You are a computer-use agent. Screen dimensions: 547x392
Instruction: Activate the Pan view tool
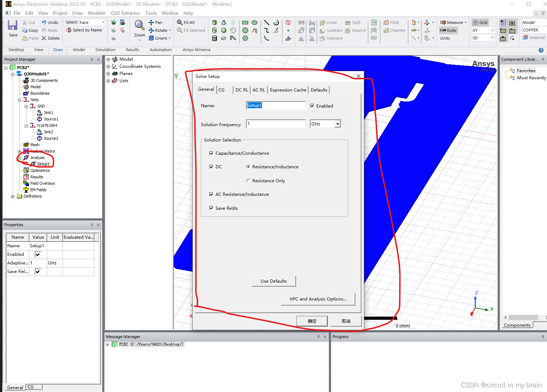[x=156, y=23]
